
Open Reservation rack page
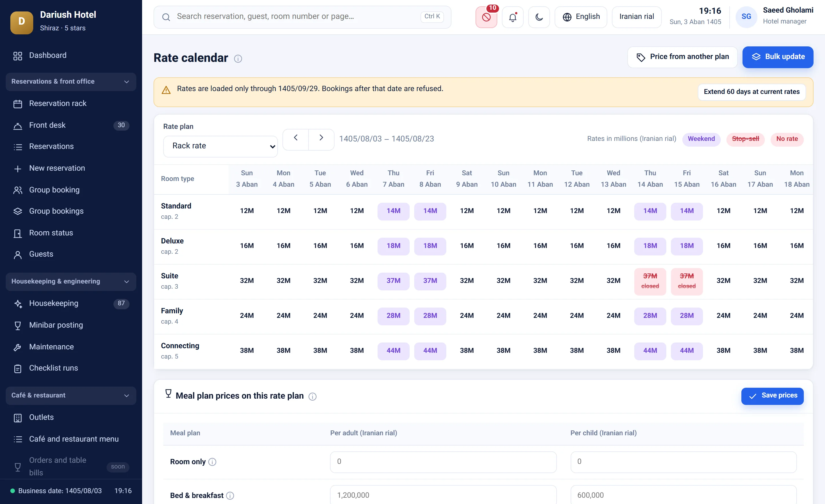[x=71, y=104]
